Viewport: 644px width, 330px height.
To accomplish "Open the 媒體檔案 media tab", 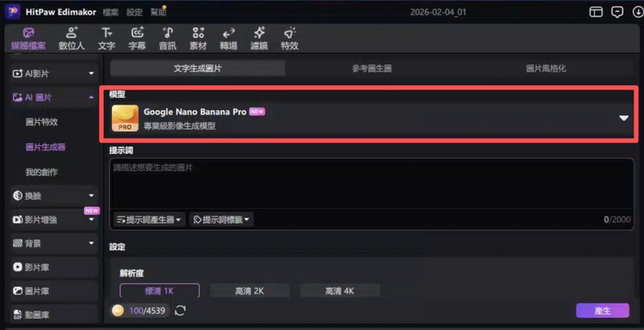I will pos(28,39).
